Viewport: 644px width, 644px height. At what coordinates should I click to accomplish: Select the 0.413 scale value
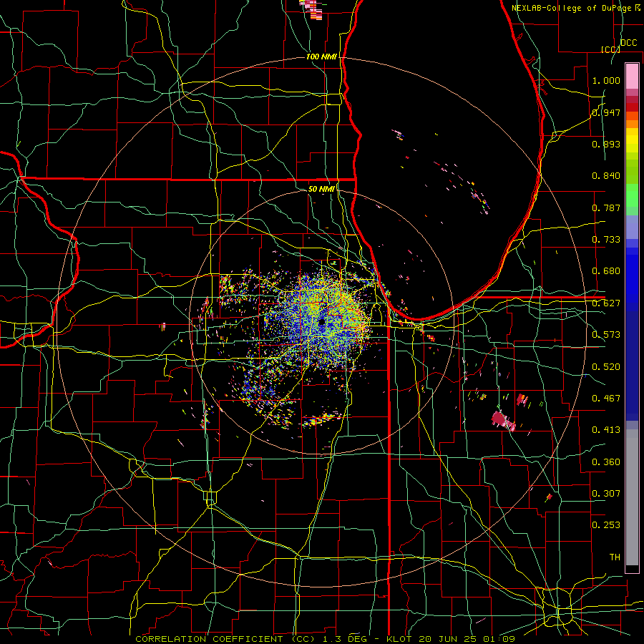(606, 430)
